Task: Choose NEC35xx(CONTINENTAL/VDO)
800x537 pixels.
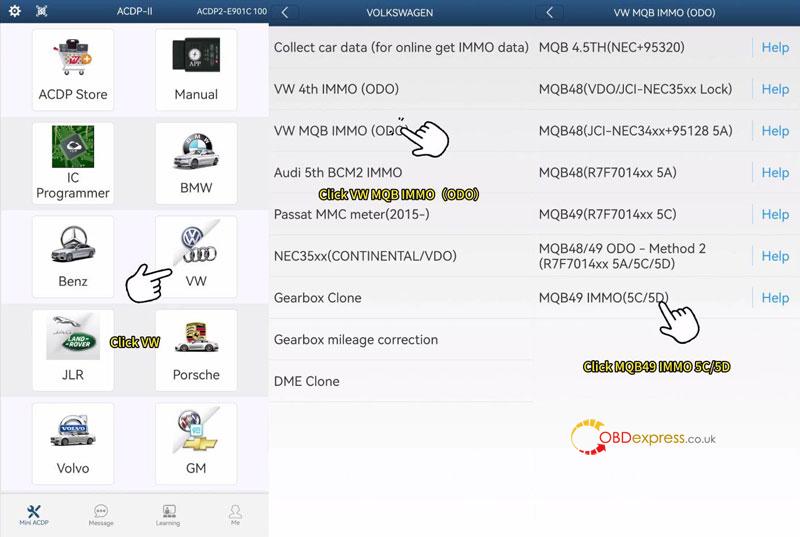Action: tap(401, 256)
